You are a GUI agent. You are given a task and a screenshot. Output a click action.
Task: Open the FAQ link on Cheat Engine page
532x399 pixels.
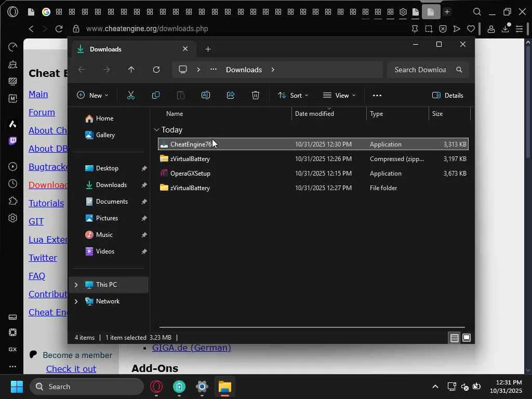(x=37, y=276)
